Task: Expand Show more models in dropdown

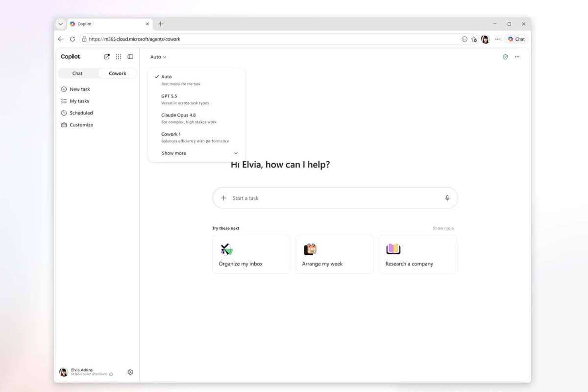Action: [199, 153]
